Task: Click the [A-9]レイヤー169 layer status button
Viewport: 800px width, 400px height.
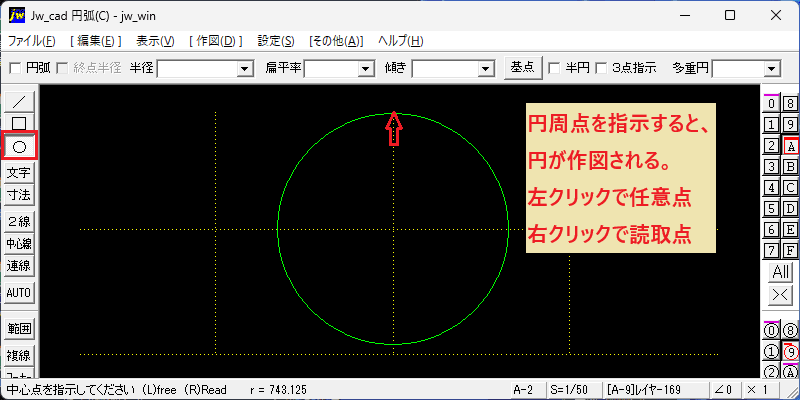Action: pos(656,390)
